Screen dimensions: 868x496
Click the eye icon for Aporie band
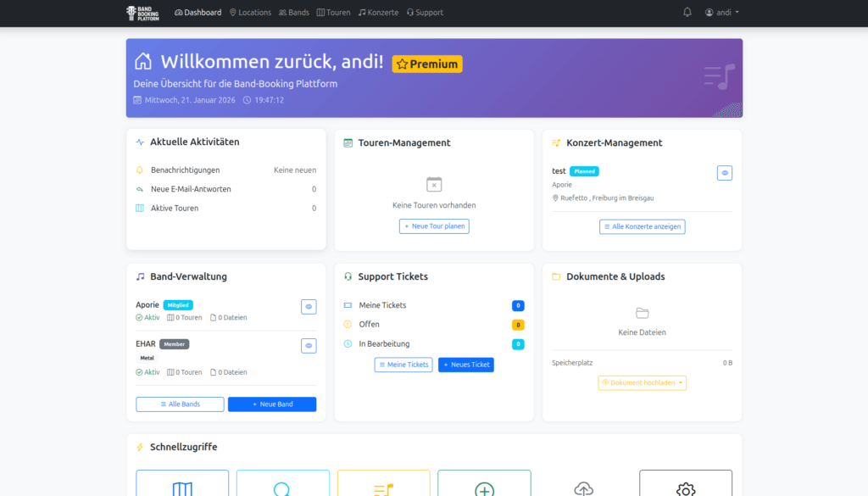point(309,307)
